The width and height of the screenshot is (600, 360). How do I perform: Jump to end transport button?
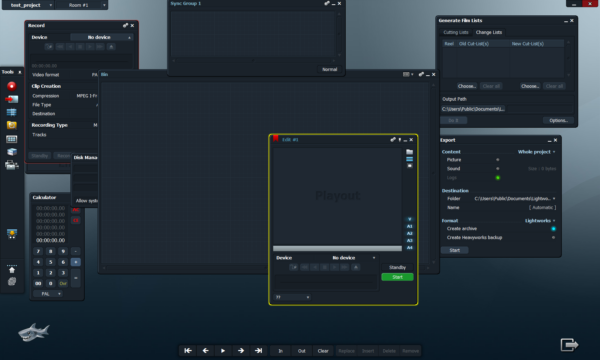click(x=259, y=350)
